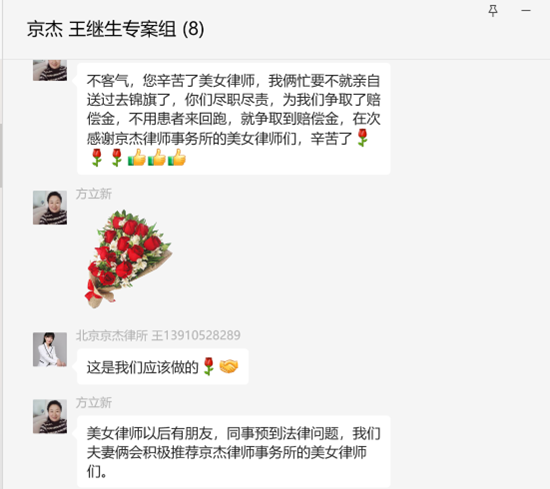Click 方立新's avatar beside the last message
The width and height of the screenshot is (550, 489).
[50, 416]
